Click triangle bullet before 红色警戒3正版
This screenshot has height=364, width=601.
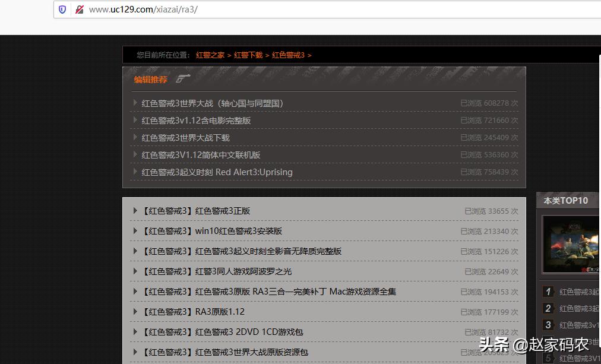tap(135, 210)
